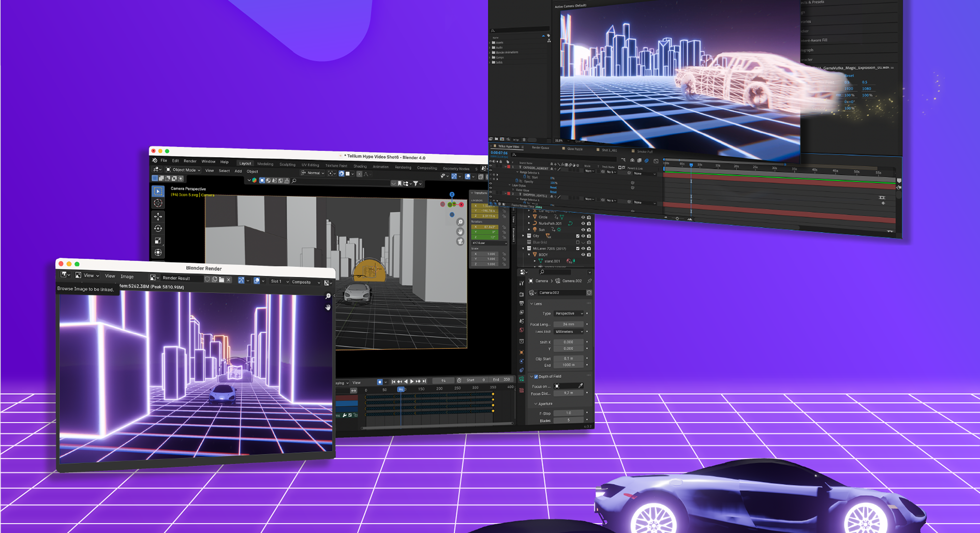The width and height of the screenshot is (980, 533).
Task: Jump to start frame in Blender timeline
Action: click(394, 382)
